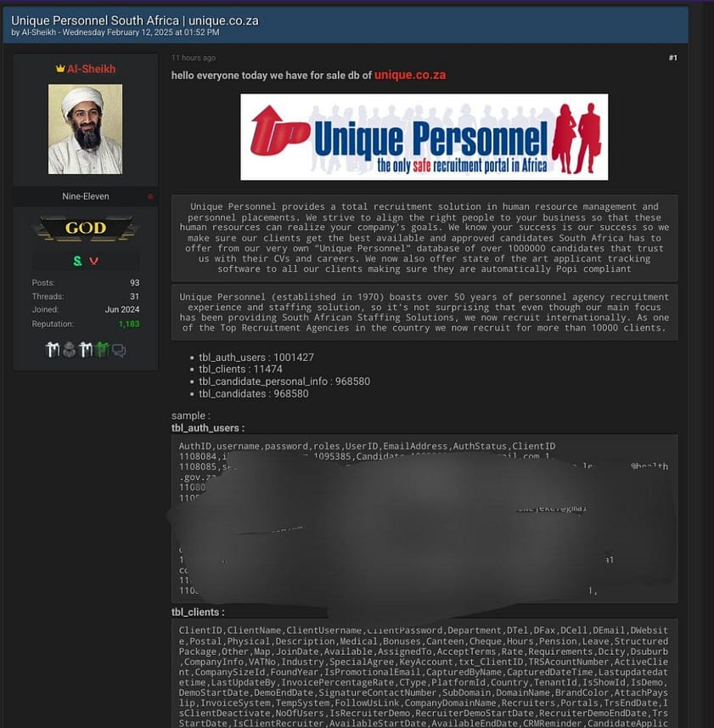
Task: Click the speech bubbles award icon
Action: click(x=119, y=350)
